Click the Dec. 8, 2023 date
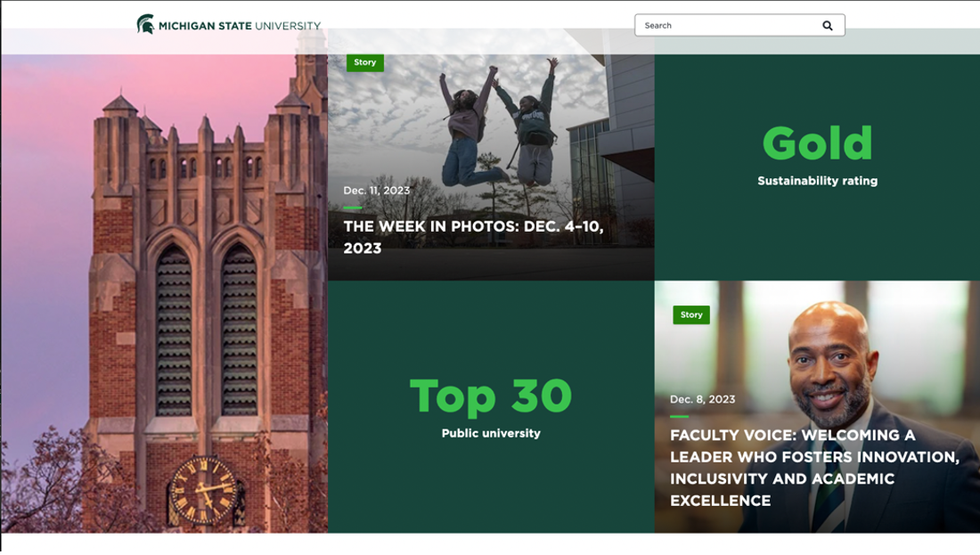The width and height of the screenshot is (980, 555). click(703, 399)
